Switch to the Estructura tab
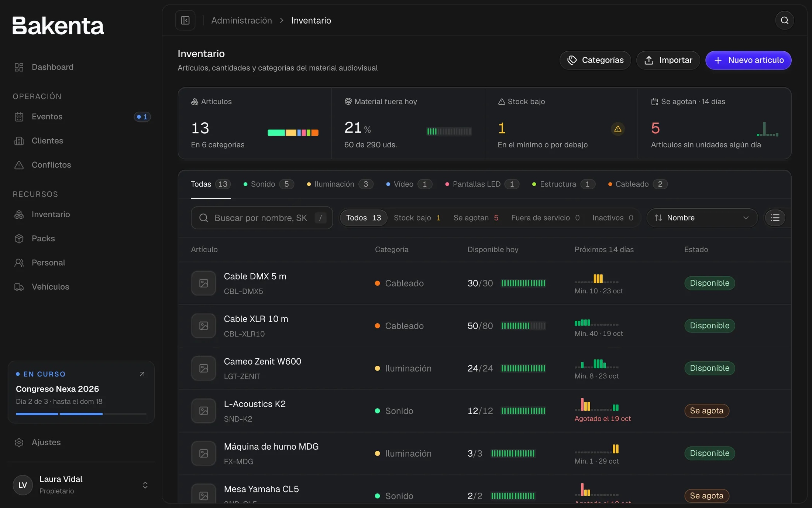The image size is (812, 508). pos(564,184)
